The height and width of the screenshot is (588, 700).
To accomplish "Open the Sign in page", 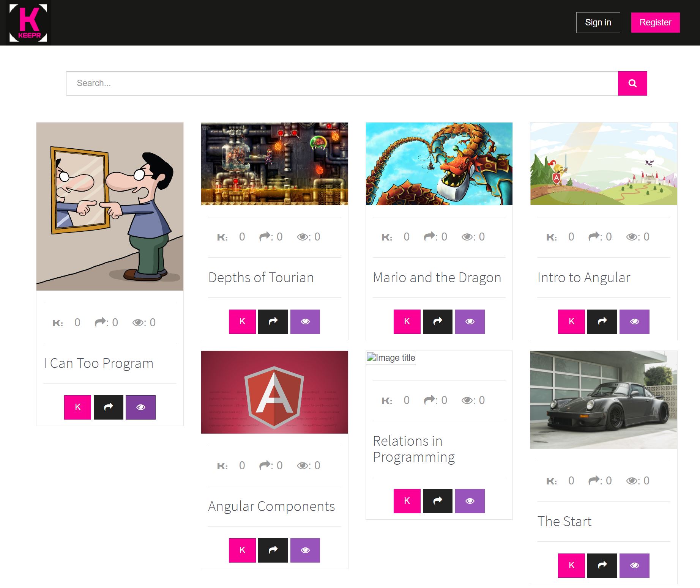I will [x=598, y=22].
